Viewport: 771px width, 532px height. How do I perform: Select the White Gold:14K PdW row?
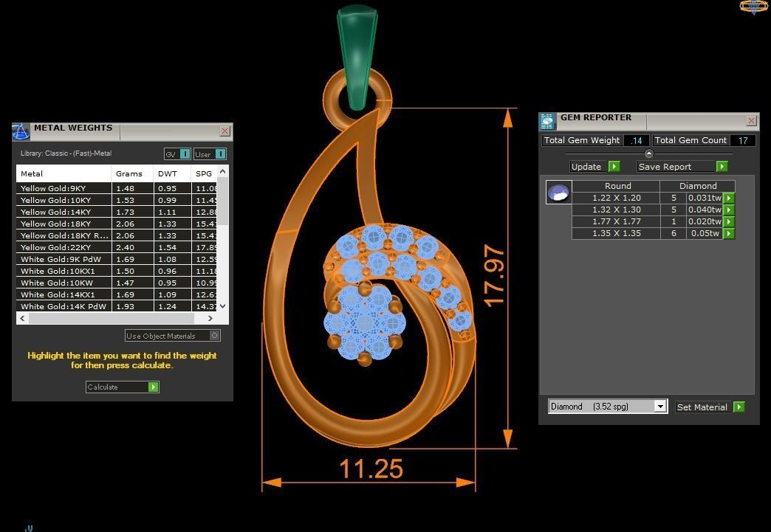(x=117, y=306)
